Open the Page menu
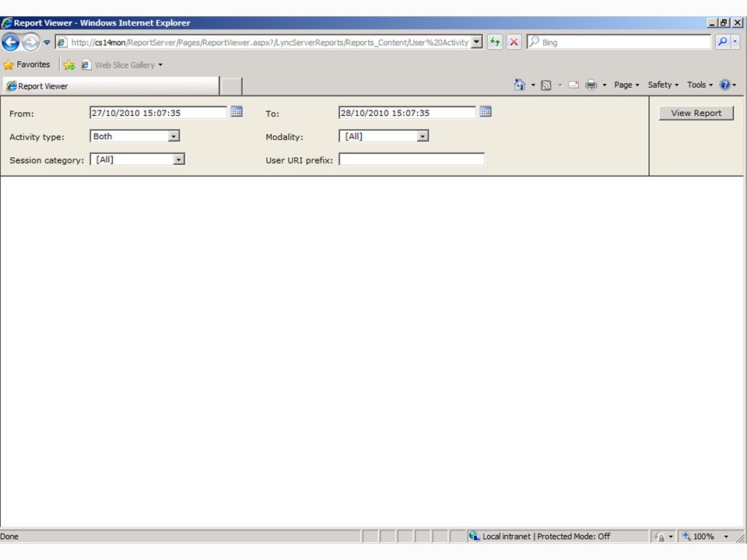 point(626,85)
